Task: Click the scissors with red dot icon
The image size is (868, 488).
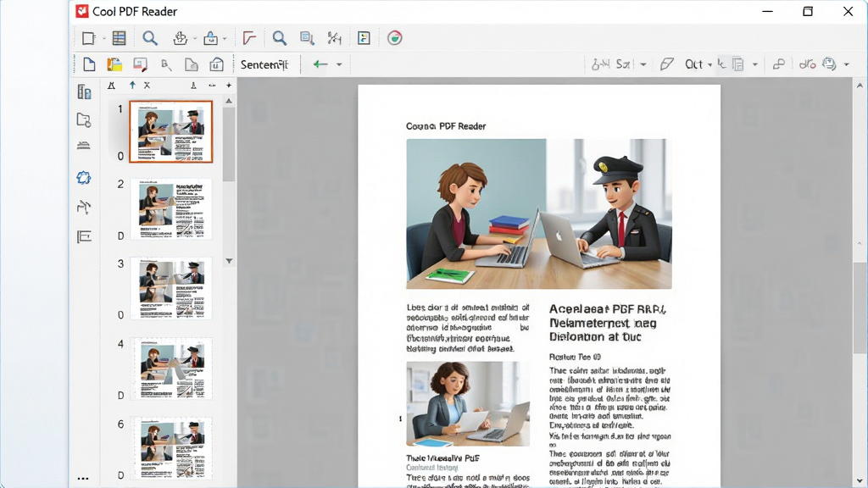Action: click(807, 64)
